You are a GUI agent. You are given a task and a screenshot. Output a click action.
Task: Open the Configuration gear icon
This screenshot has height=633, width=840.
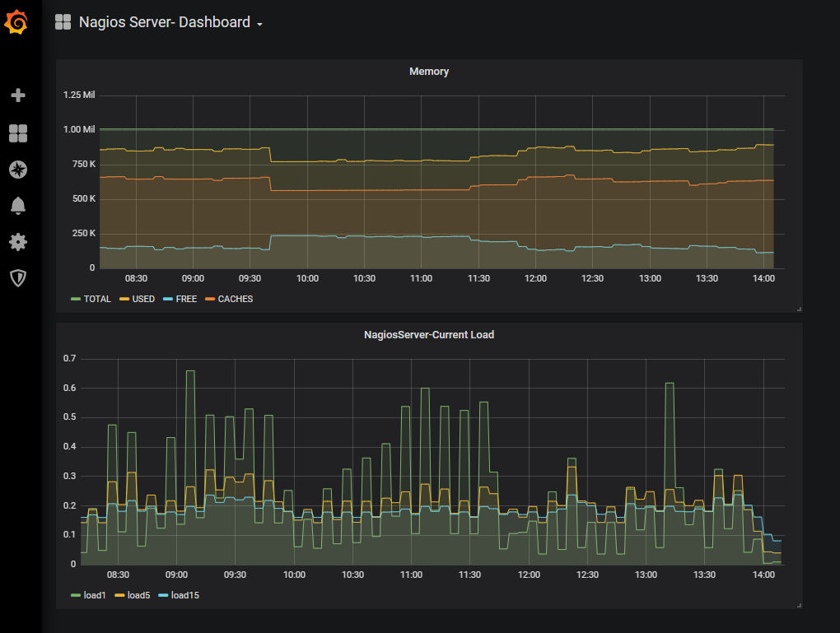pyautogui.click(x=18, y=242)
